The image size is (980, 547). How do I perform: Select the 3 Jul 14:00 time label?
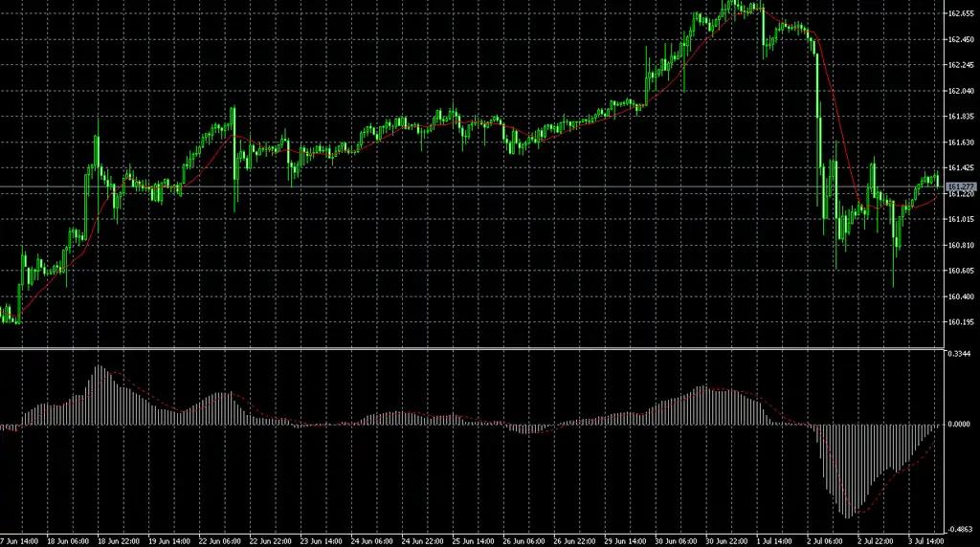(925, 541)
